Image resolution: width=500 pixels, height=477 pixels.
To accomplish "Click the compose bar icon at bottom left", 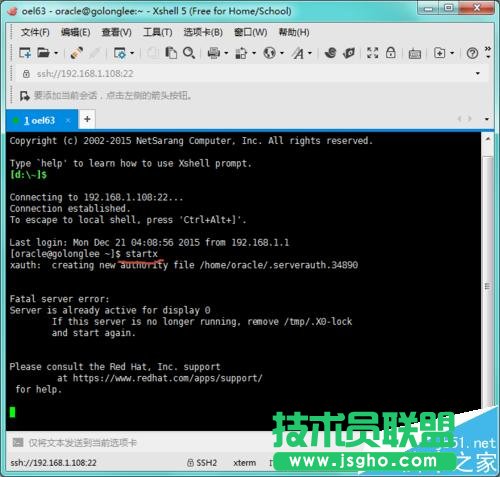I will click(18, 442).
